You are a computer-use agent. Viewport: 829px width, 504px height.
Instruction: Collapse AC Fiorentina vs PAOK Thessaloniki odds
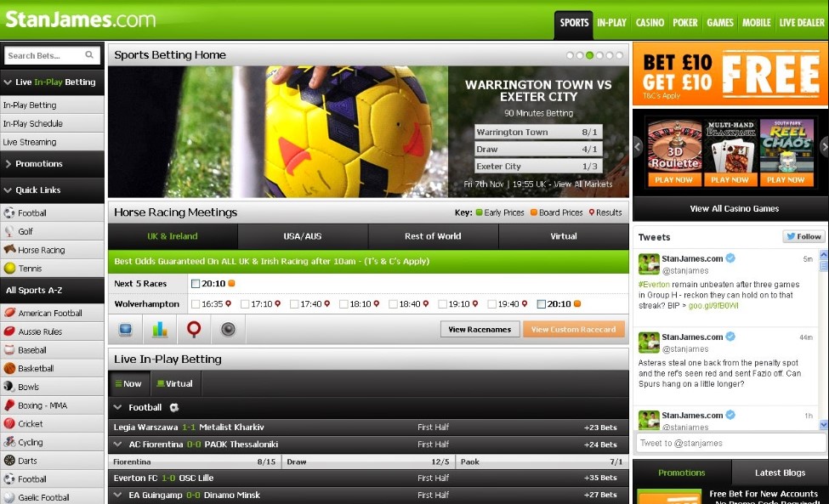click(118, 445)
